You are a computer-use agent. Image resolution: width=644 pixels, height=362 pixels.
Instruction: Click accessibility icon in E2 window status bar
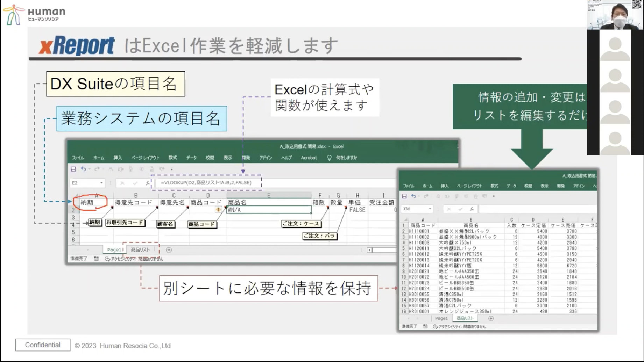tap(107, 259)
